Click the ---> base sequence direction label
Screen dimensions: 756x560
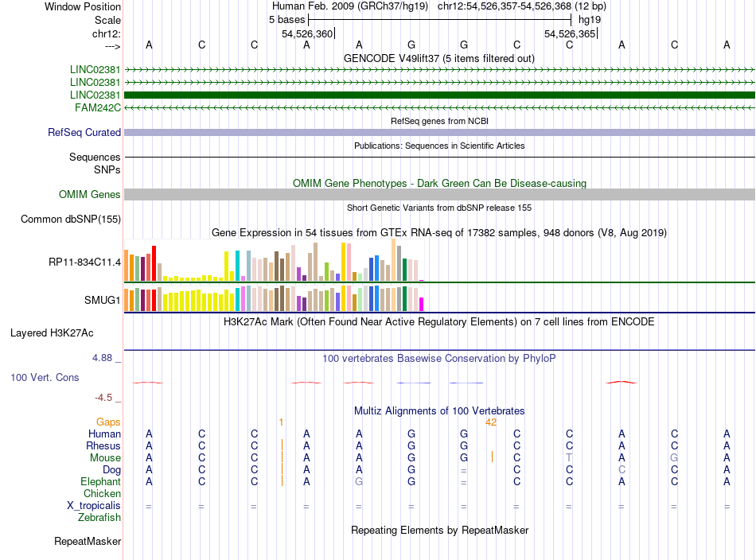(112, 46)
